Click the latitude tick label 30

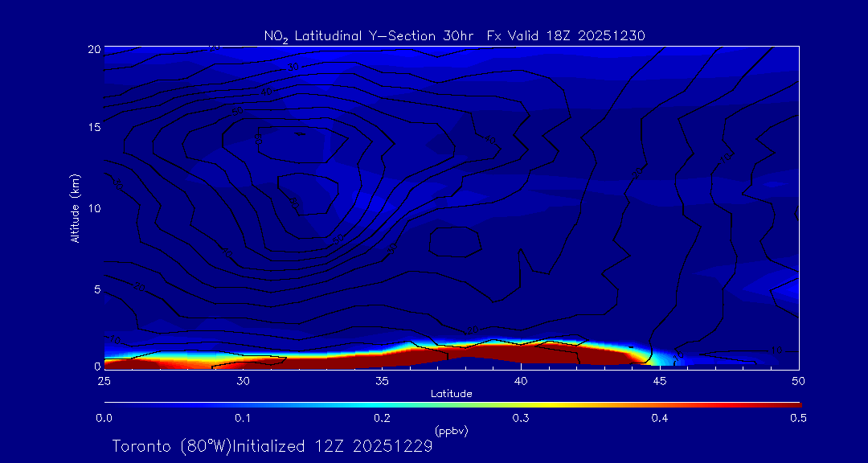coord(243,381)
